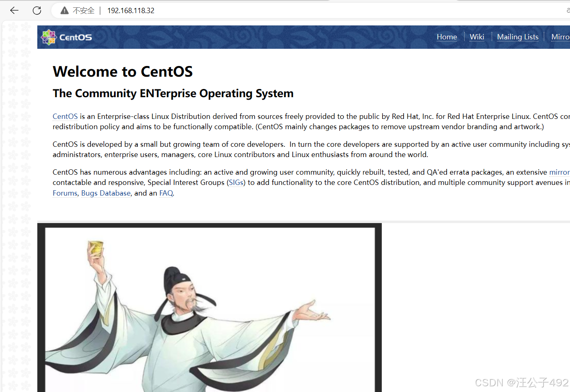Click the CentOS hyperlink in the first paragraph
This screenshot has width=570, height=392.
65,116
